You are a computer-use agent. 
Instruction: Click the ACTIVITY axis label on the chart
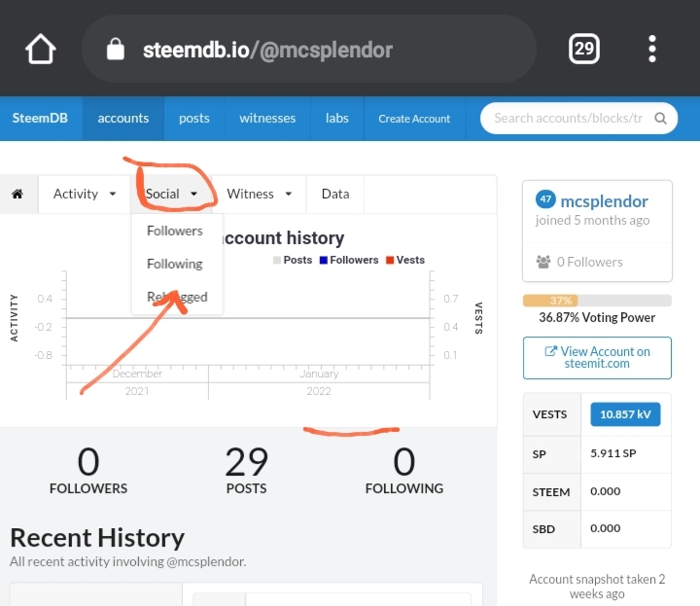coord(14,318)
